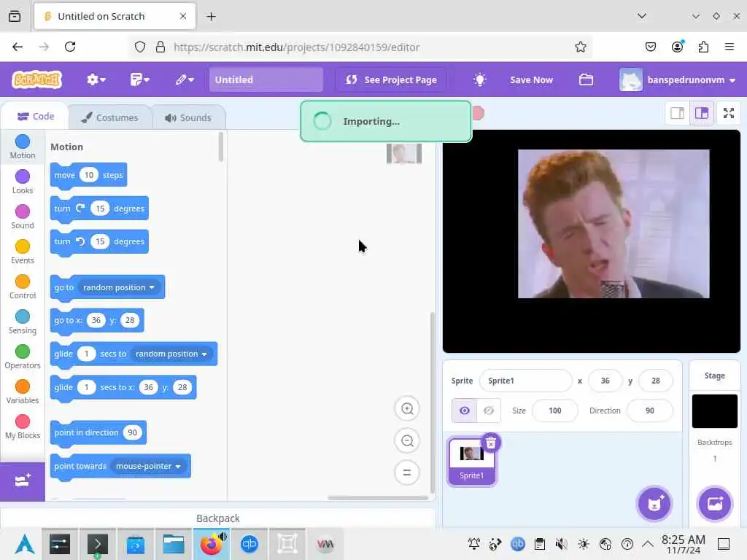Image resolution: width=747 pixels, height=560 pixels.
Task: Switch to large stage layout
Action: 701,113
